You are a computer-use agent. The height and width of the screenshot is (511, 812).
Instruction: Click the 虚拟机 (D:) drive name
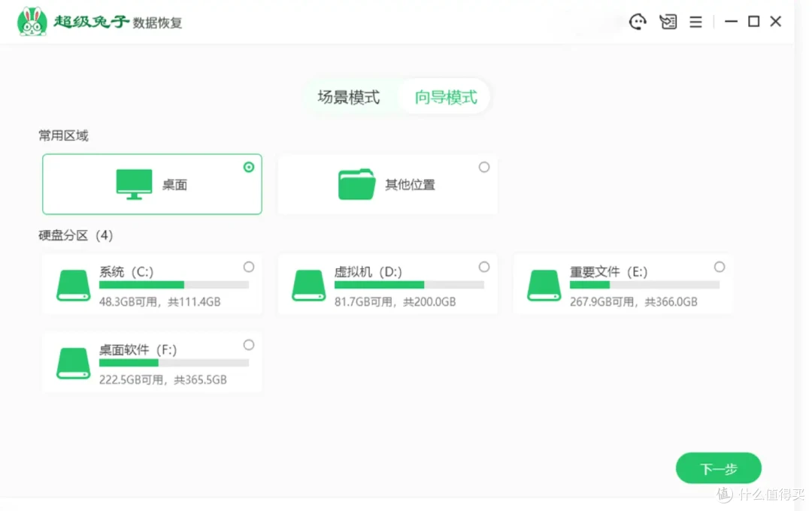pyautogui.click(x=368, y=272)
